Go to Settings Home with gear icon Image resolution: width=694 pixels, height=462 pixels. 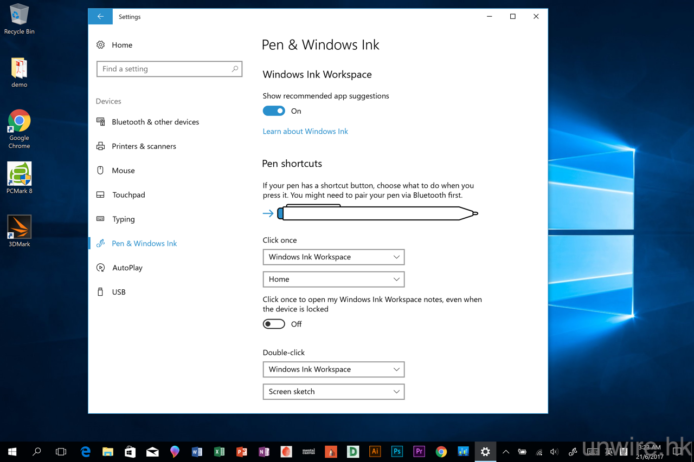click(x=101, y=45)
